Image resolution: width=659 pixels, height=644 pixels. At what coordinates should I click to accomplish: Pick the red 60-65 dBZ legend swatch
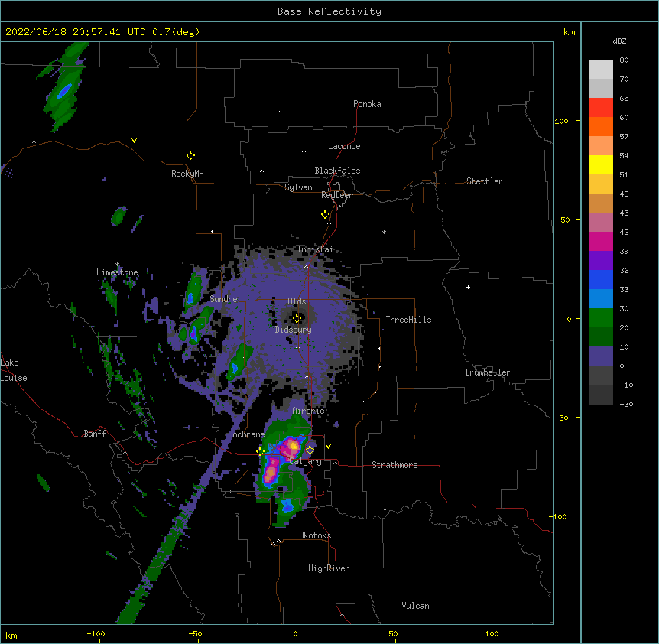coord(601,108)
